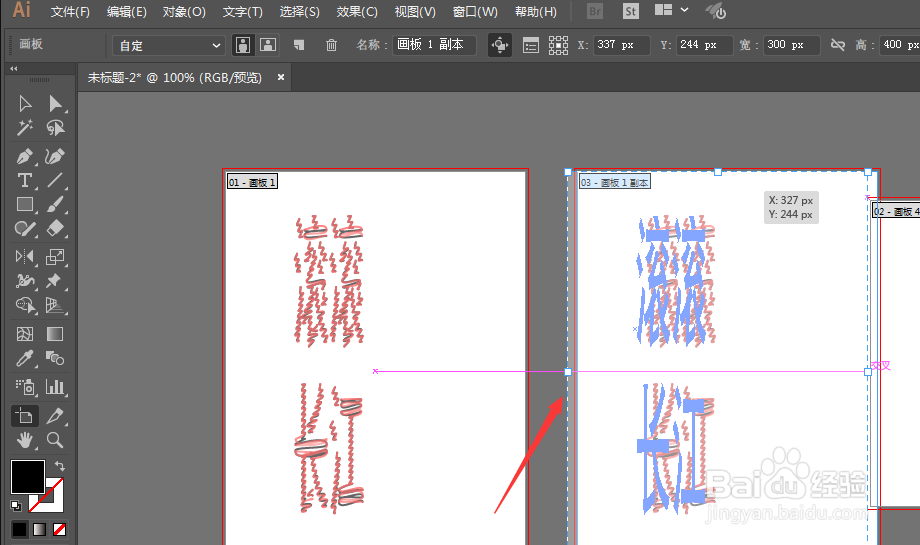Open Artboard Options dialog
This screenshot has height=545, width=920.
pos(530,45)
